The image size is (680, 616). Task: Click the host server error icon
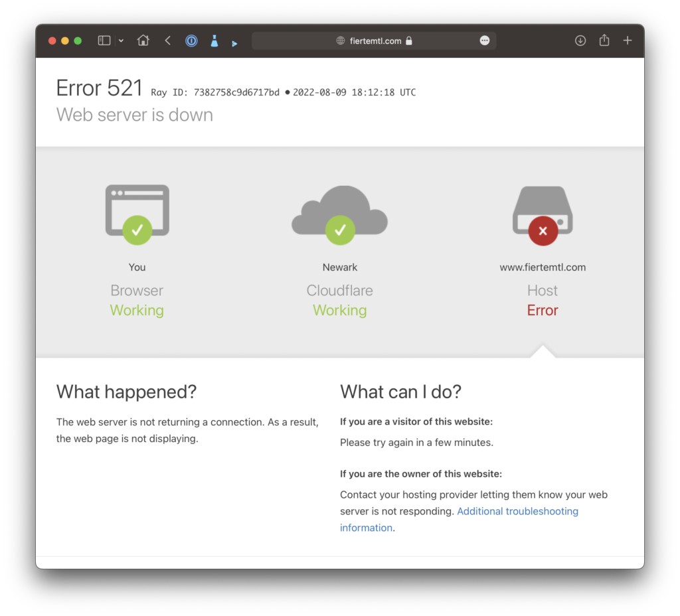pos(543,216)
